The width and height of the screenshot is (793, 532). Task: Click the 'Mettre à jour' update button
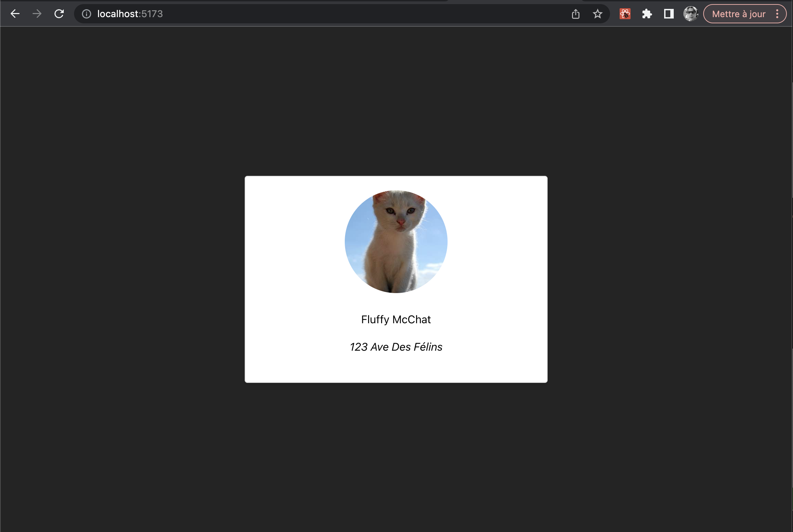(738, 14)
